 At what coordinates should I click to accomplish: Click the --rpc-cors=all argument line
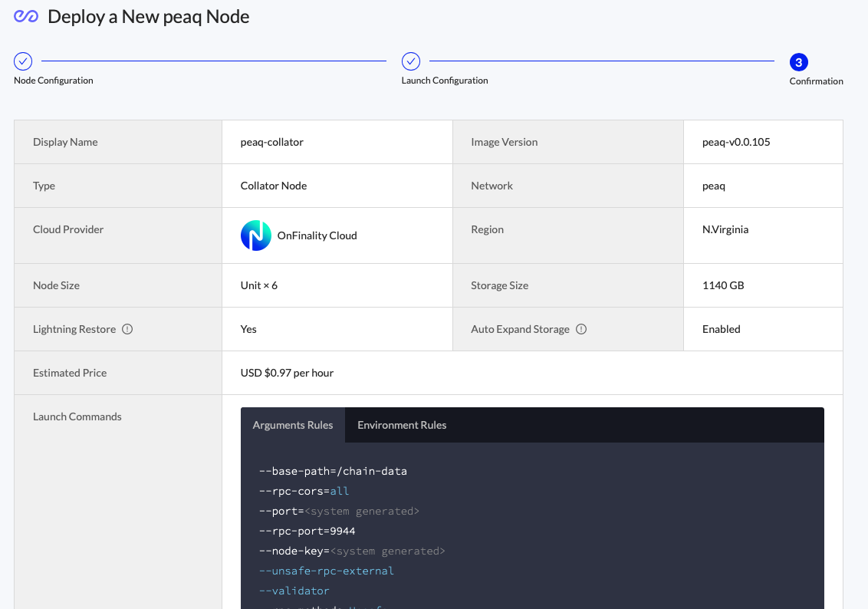pos(304,491)
